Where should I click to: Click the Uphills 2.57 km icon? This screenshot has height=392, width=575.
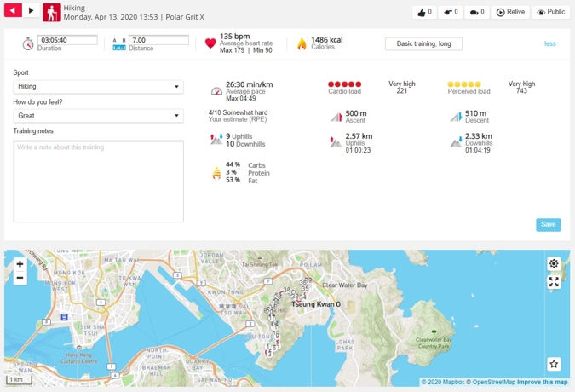[x=336, y=142]
